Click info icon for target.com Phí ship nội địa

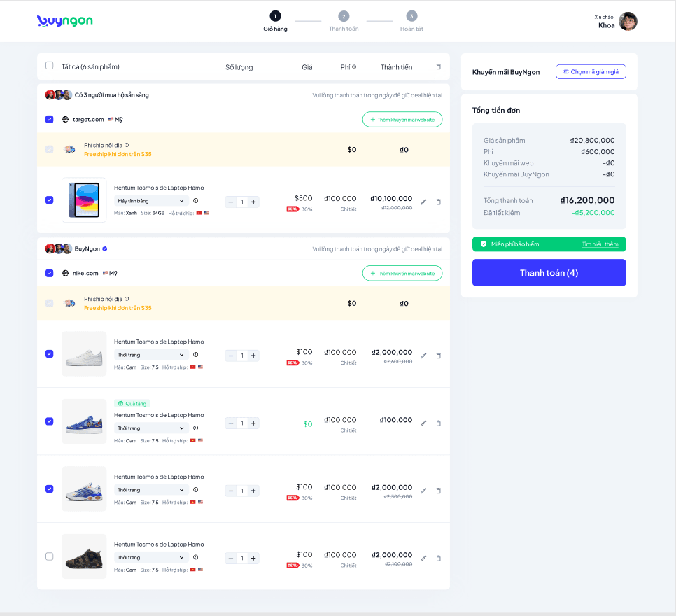tap(127, 145)
